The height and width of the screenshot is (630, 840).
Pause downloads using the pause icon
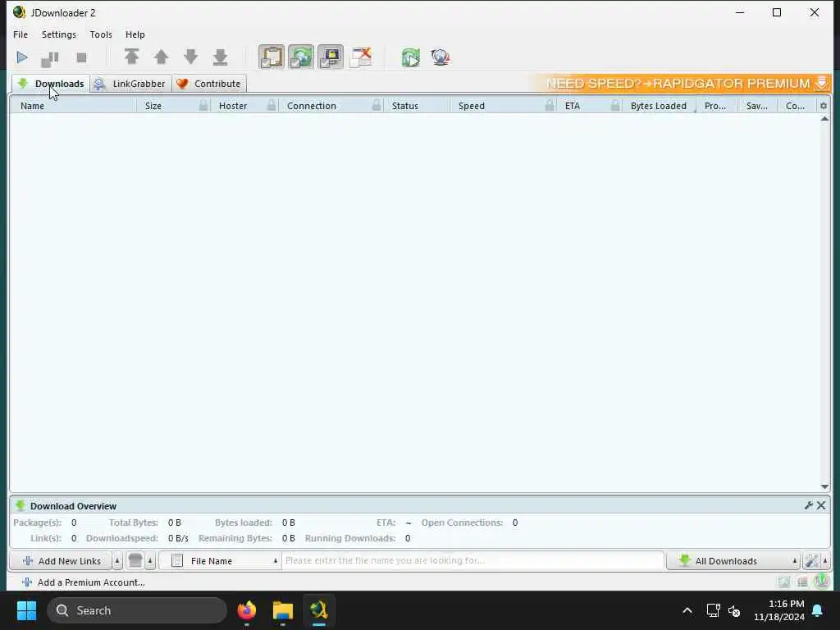coord(50,58)
